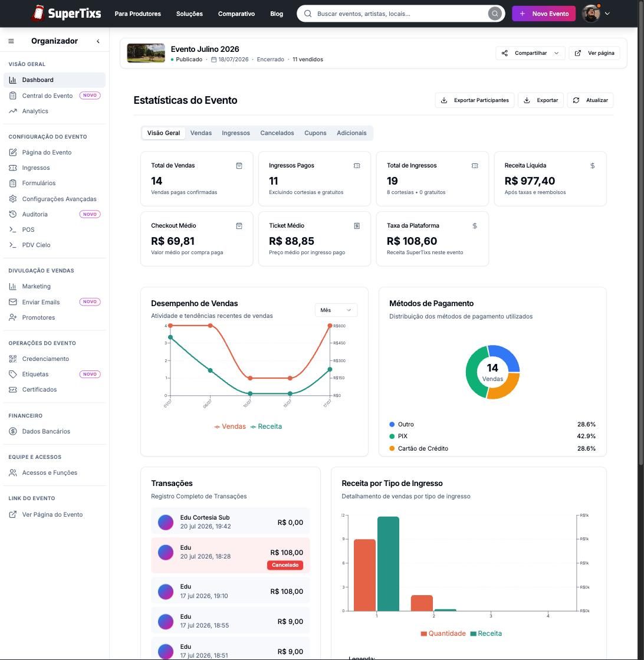Click the Credenciamento QR icon
The image size is (644, 660).
coord(13,359)
